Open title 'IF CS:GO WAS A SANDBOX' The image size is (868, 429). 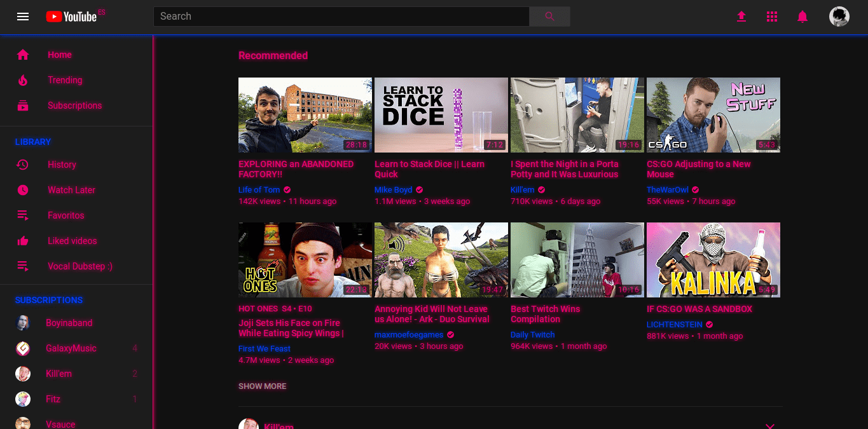click(699, 310)
